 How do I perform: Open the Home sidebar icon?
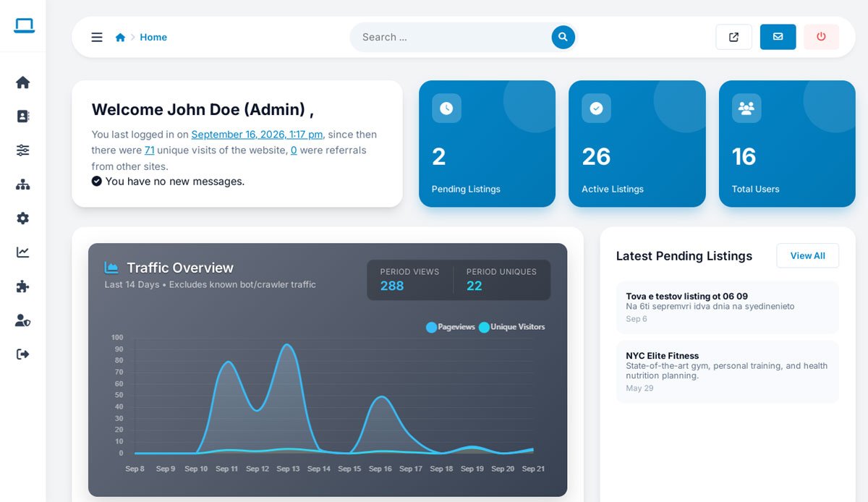point(23,82)
